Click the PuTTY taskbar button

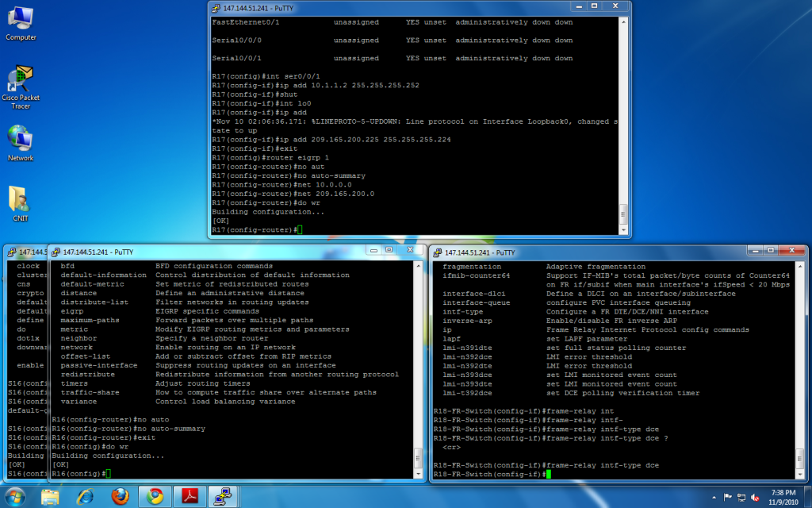(226, 497)
